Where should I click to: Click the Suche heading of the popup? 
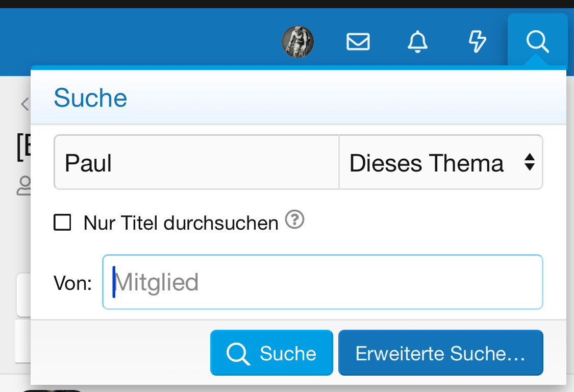90,97
